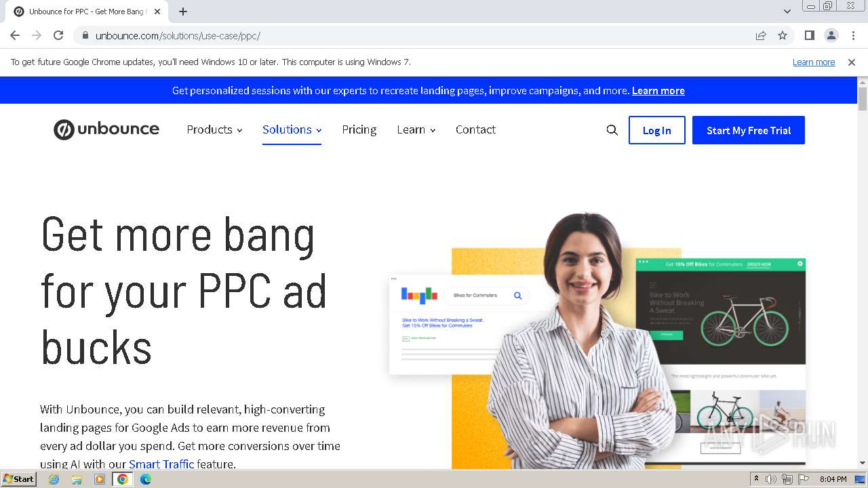Click the taskbar clock 8:04 PM
This screenshot has width=868, height=488.
click(x=833, y=479)
